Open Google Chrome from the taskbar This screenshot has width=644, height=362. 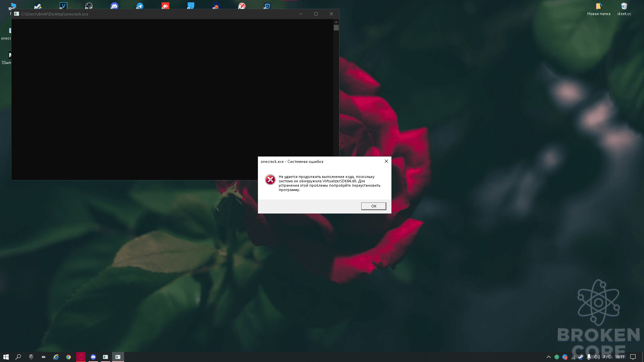coord(68,357)
